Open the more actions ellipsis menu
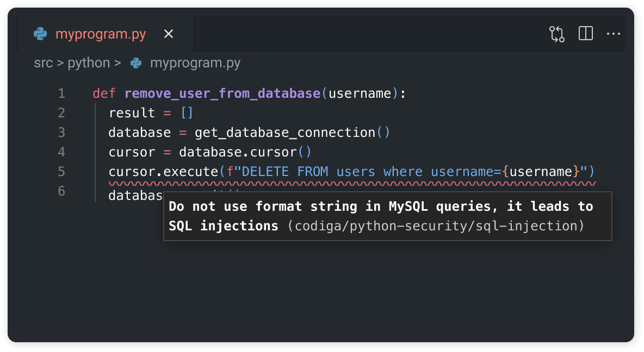This screenshot has width=644, height=352. (x=613, y=34)
